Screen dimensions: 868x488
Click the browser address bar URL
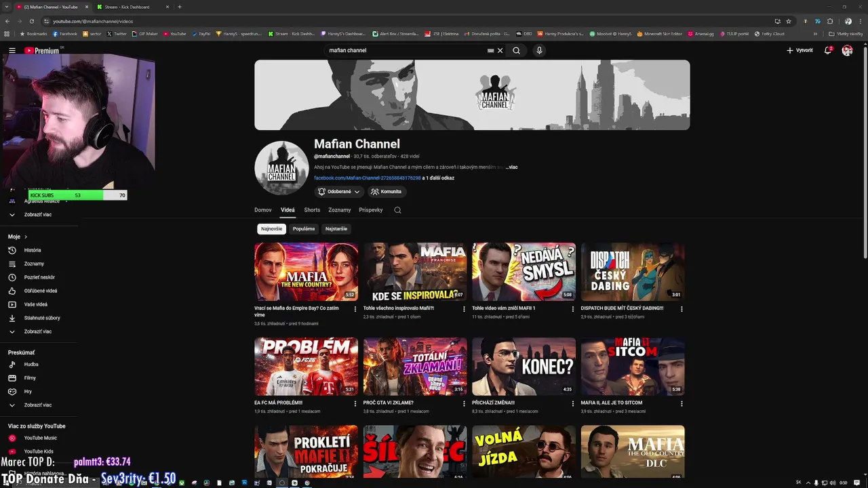tap(93, 21)
